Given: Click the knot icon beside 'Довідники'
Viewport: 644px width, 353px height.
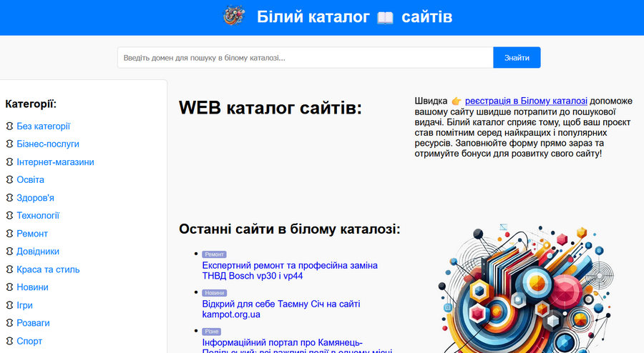Looking at the screenshot, I should 9,252.
